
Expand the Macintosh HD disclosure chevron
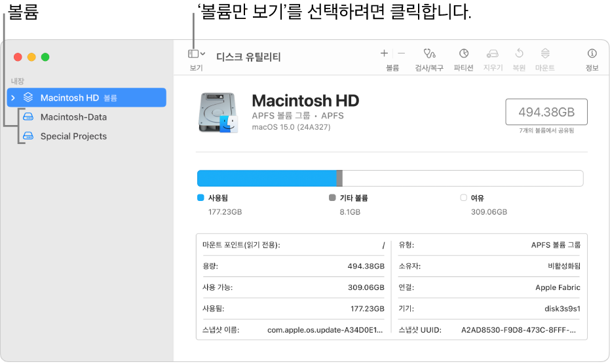13,98
